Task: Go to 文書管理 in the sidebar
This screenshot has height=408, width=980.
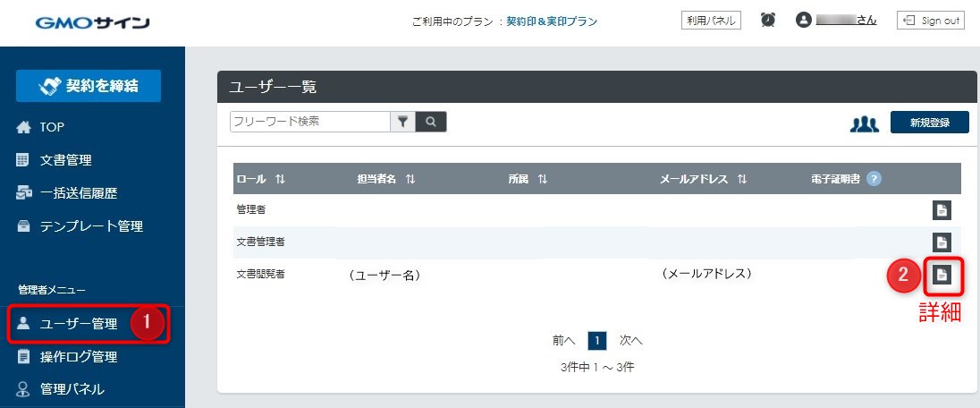Action: 65,160
